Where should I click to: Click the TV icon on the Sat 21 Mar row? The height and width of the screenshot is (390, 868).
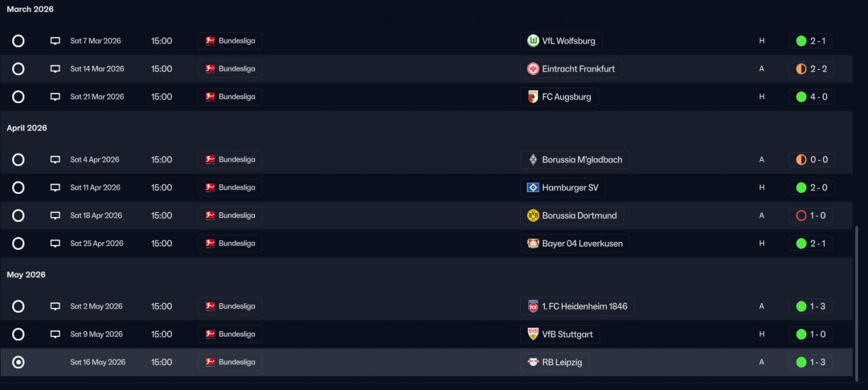click(x=55, y=97)
